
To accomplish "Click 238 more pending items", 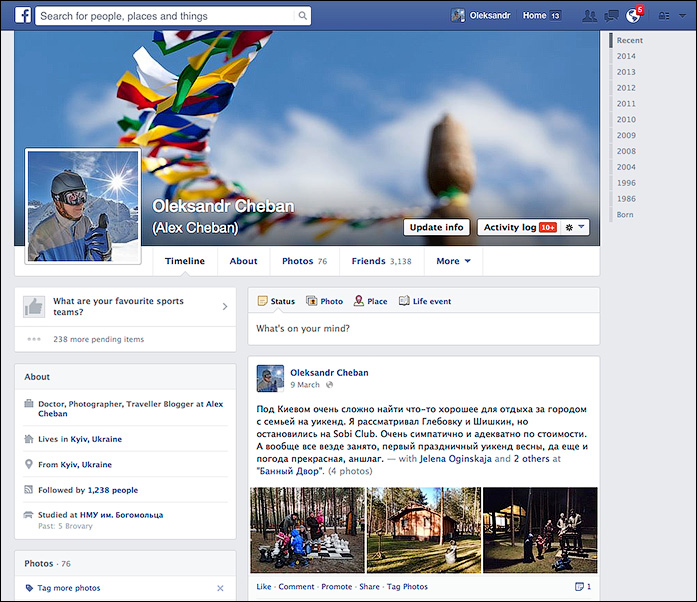I will pos(99,339).
